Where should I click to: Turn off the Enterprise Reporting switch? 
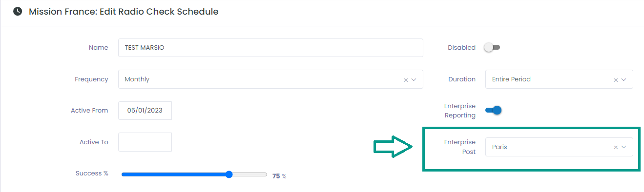click(x=494, y=110)
